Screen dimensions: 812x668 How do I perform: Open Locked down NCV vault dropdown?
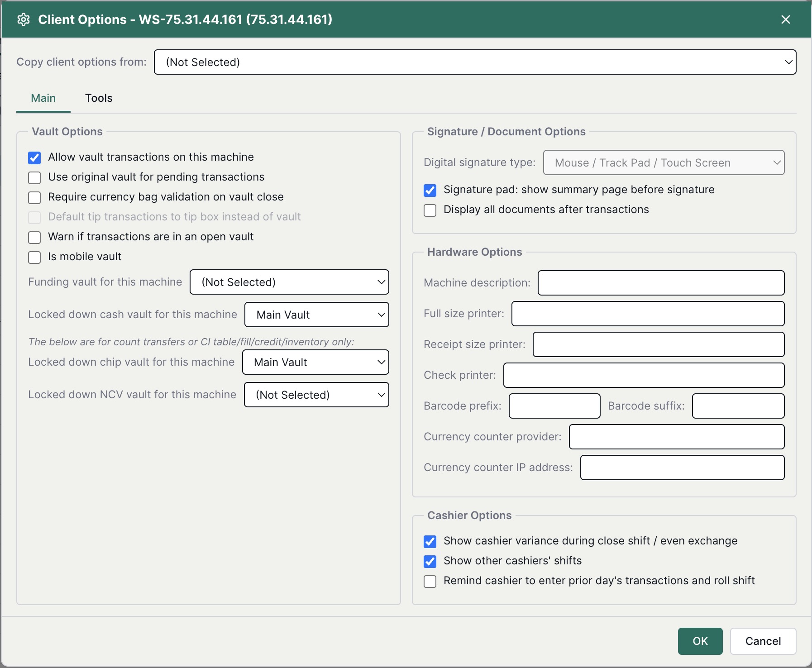tap(316, 395)
